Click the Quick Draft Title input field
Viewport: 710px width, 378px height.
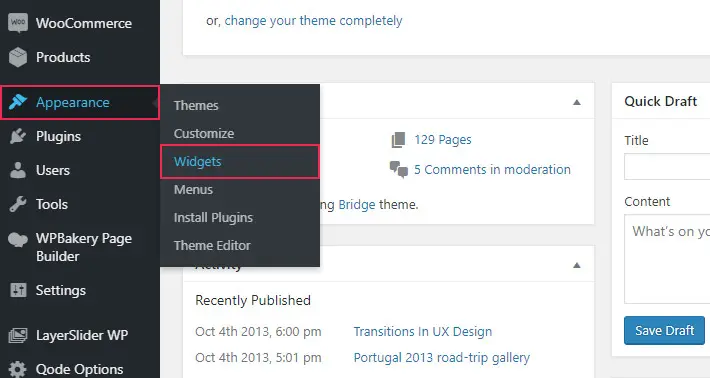coord(667,167)
